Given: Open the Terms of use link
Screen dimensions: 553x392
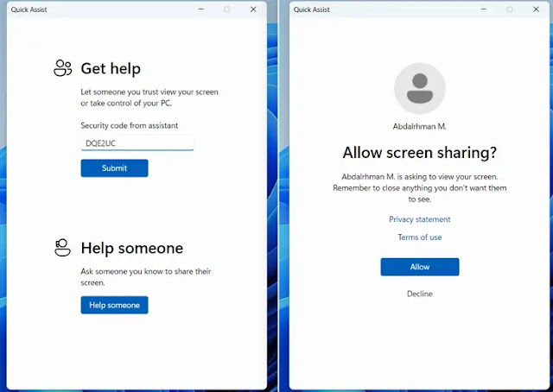Looking at the screenshot, I should (420, 237).
